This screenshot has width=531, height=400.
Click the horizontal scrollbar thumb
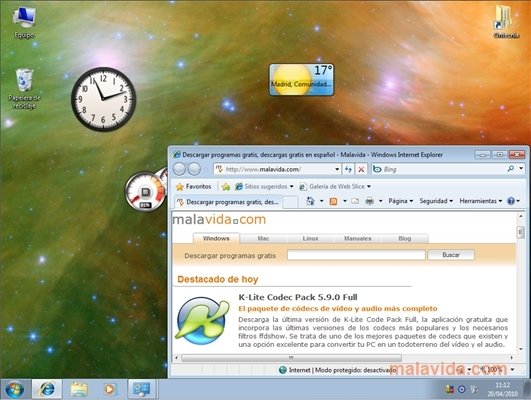tap(291, 358)
